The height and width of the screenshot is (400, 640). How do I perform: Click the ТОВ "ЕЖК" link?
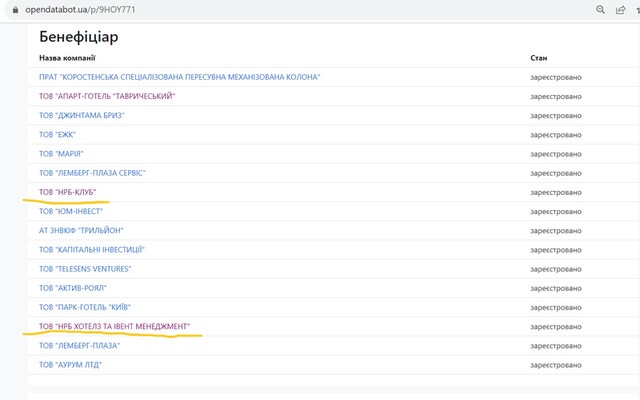coord(57,134)
